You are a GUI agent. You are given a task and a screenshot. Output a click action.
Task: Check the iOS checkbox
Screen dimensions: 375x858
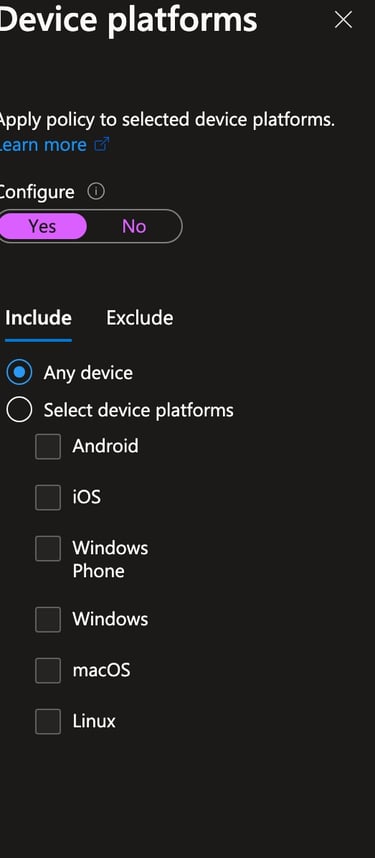pos(48,497)
